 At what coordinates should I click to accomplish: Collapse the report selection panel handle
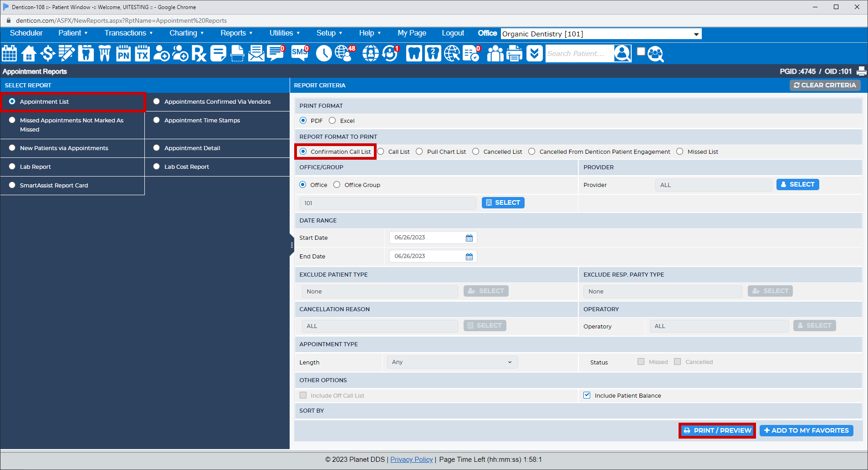[x=292, y=245]
